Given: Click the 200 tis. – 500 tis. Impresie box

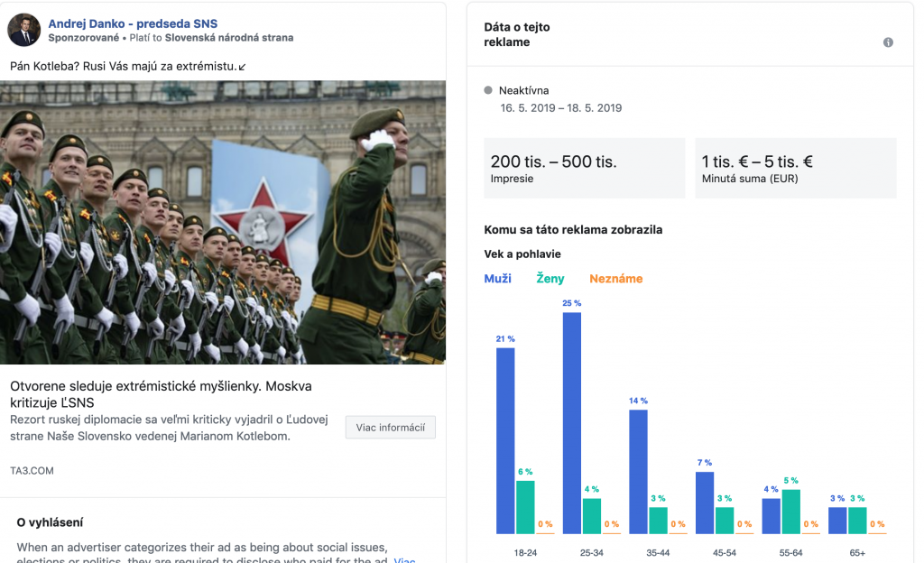Looking at the screenshot, I should coord(585,168).
